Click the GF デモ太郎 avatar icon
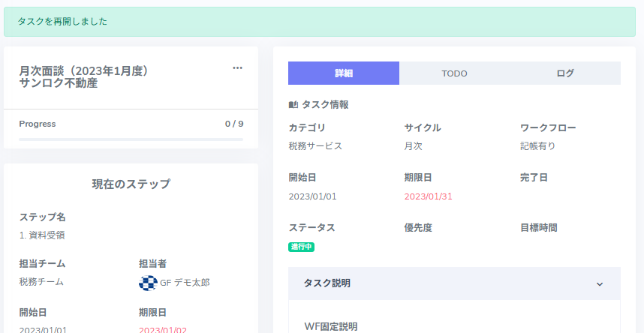 (x=148, y=283)
